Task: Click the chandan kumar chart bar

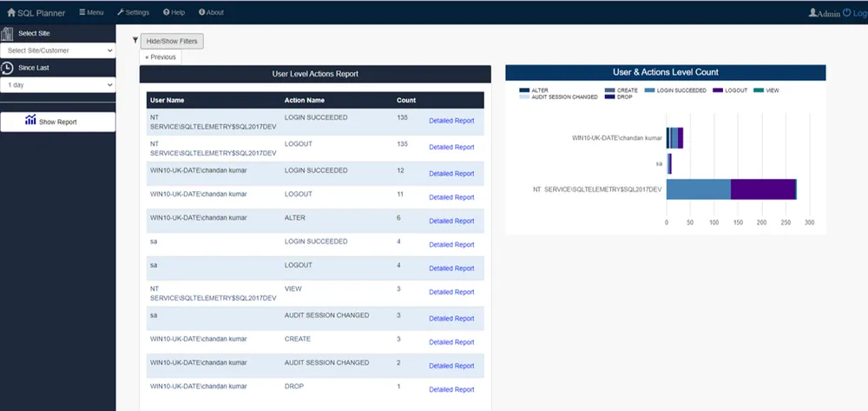Action: point(674,138)
